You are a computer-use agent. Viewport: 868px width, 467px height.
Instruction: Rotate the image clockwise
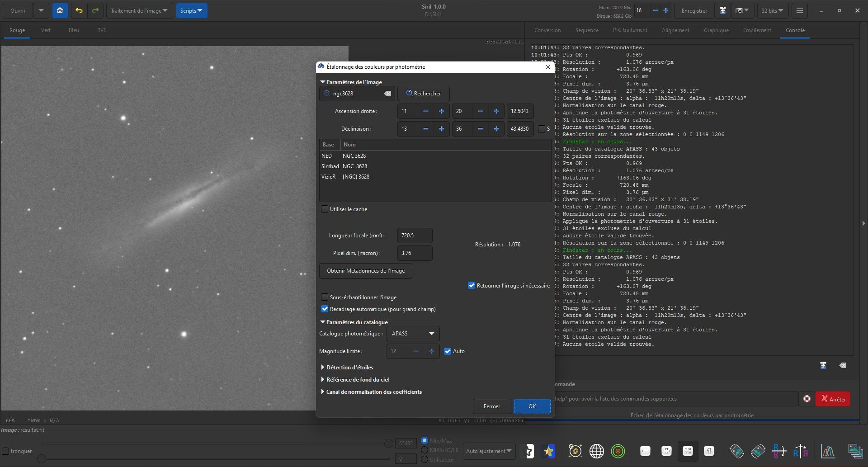[x=758, y=451]
